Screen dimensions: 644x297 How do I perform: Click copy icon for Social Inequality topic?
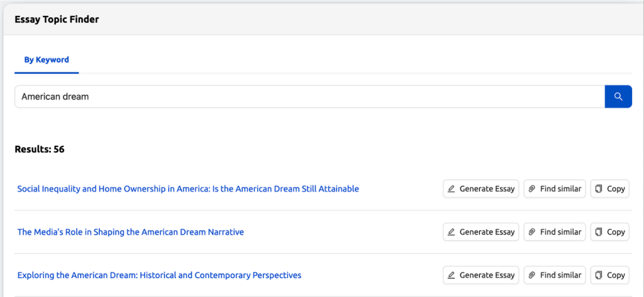(599, 189)
